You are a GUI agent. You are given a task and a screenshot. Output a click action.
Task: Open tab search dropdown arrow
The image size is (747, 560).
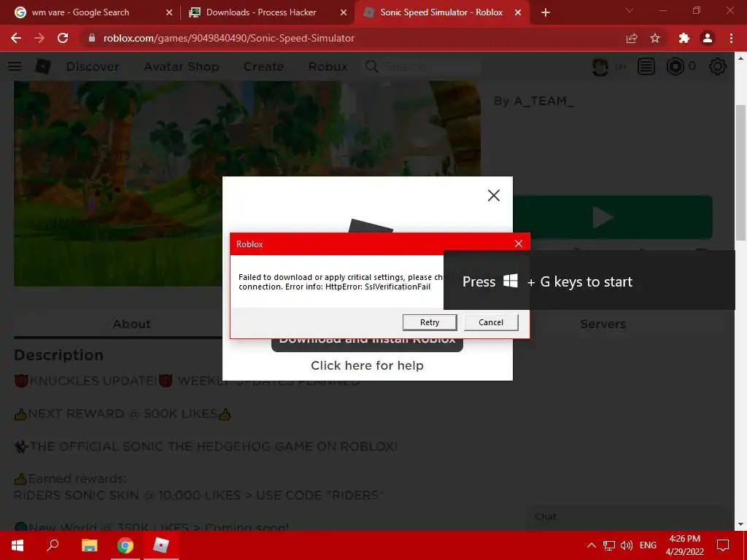click(x=630, y=10)
